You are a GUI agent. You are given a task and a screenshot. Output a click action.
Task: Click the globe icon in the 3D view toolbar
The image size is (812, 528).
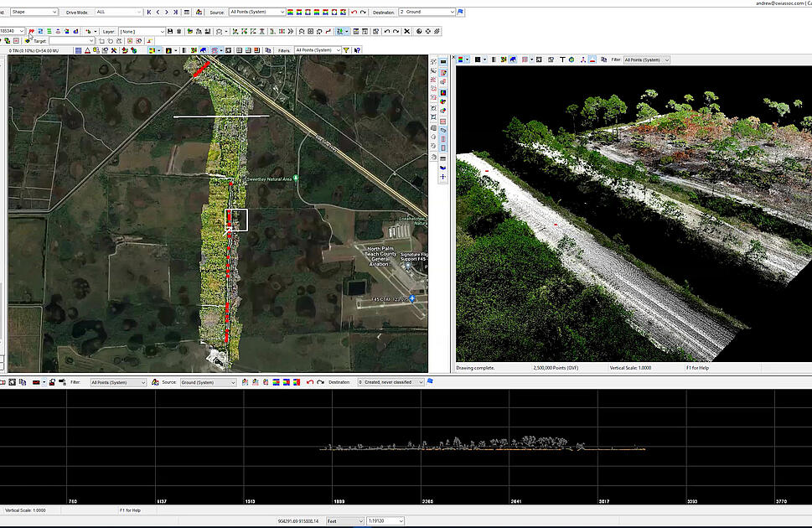coord(571,60)
